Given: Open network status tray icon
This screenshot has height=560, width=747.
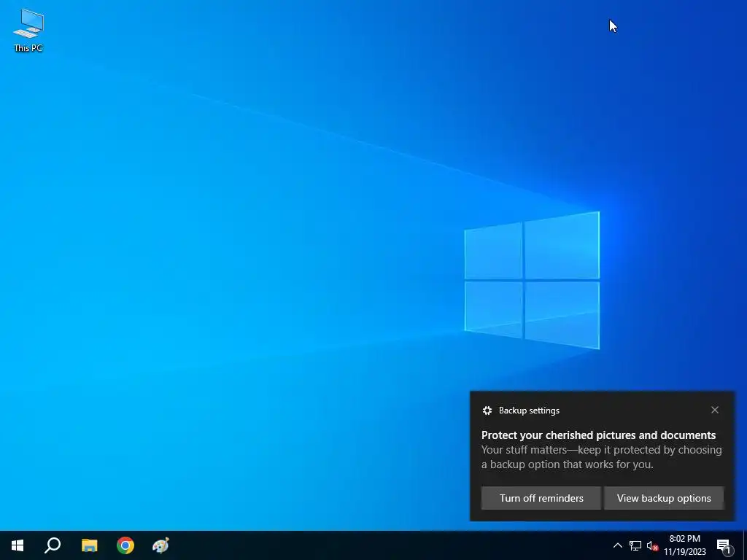Looking at the screenshot, I should click(x=635, y=545).
